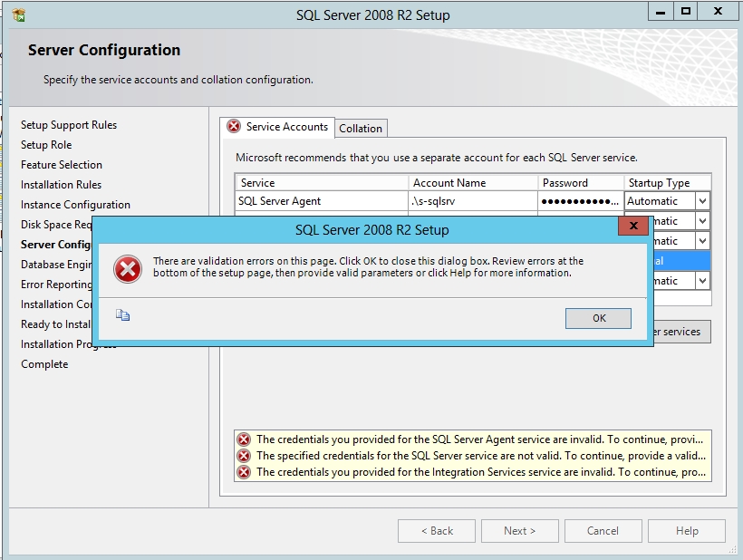
Task: Click the partially hidden 'services' button
Action: (682, 332)
